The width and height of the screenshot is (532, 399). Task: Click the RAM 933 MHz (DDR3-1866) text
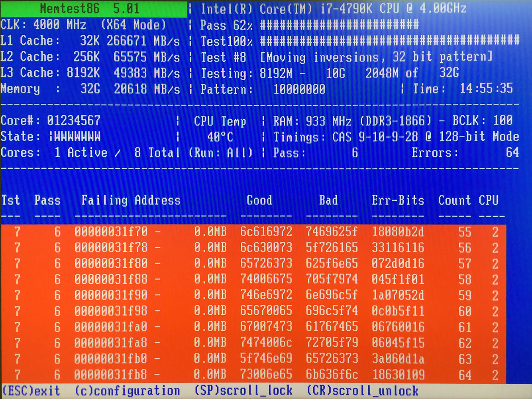[x=352, y=120]
